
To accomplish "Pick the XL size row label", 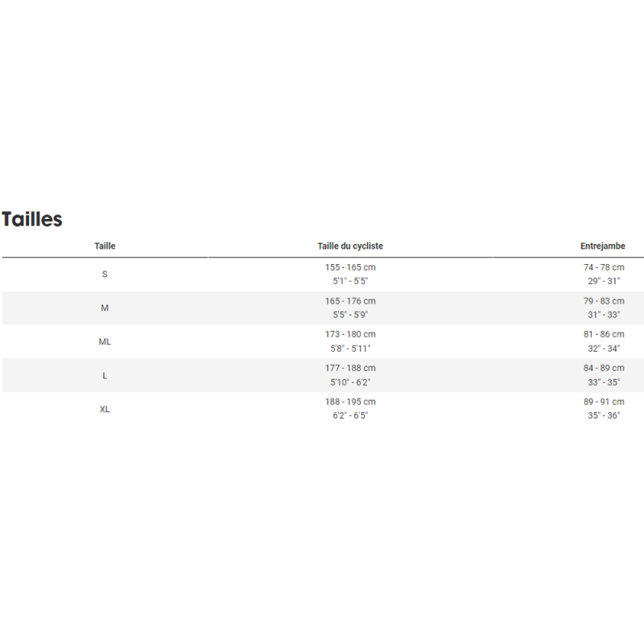I will (x=105, y=409).
